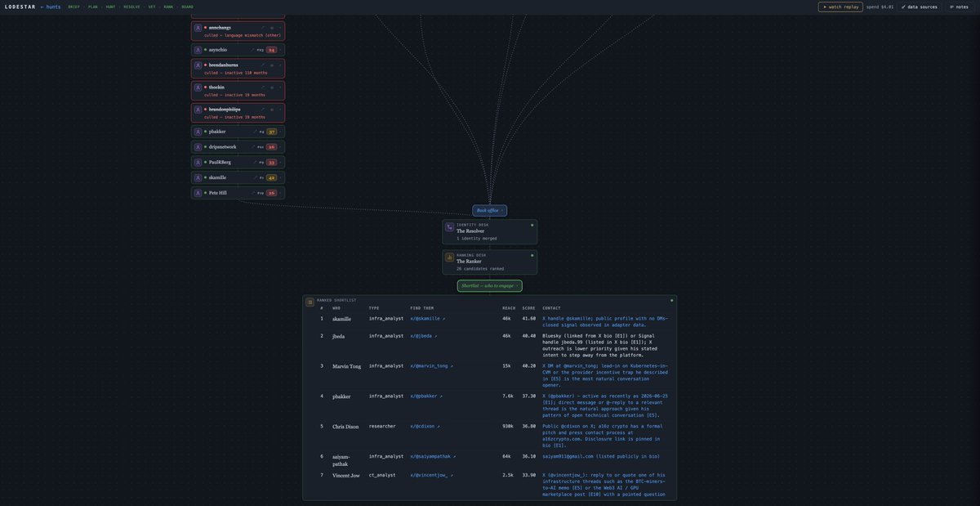Viewport: 980px width, 506px height.
Task: Open the hunts back link
Action: click(x=51, y=7)
